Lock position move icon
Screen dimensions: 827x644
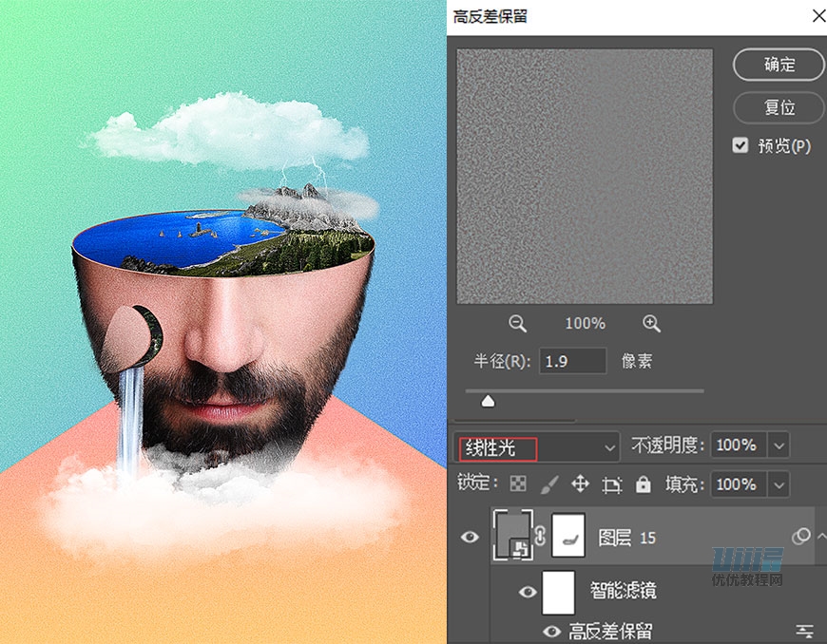pyautogui.click(x=580, y=483)
